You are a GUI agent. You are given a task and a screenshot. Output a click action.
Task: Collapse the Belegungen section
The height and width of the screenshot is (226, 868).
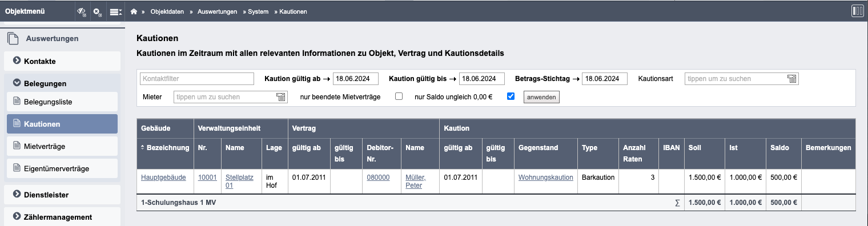(x=62, y=83)
